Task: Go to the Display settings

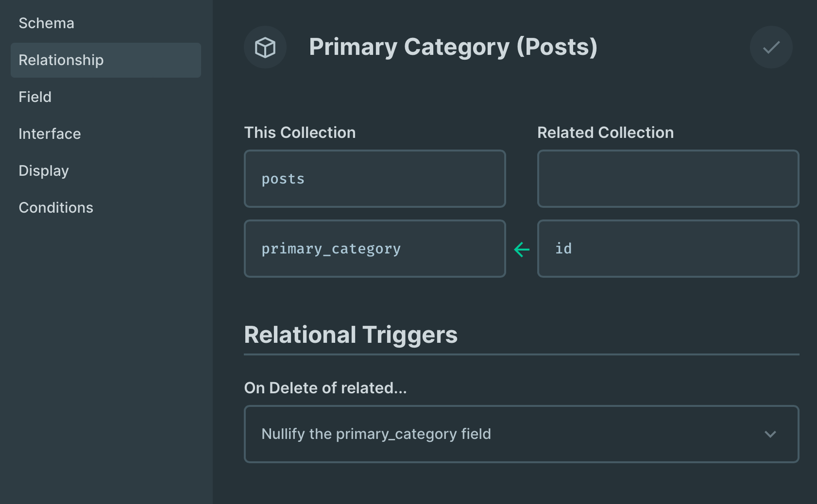Action: click(44, 170)
